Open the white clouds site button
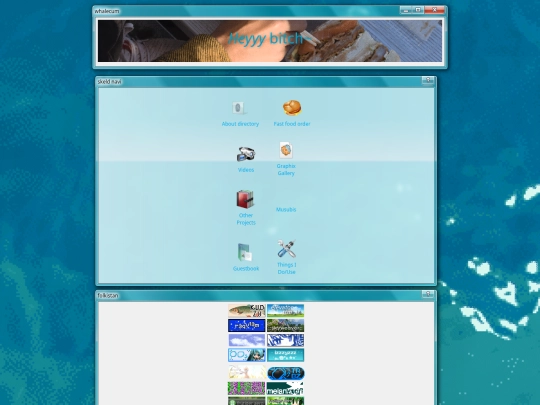 (247, 340)
